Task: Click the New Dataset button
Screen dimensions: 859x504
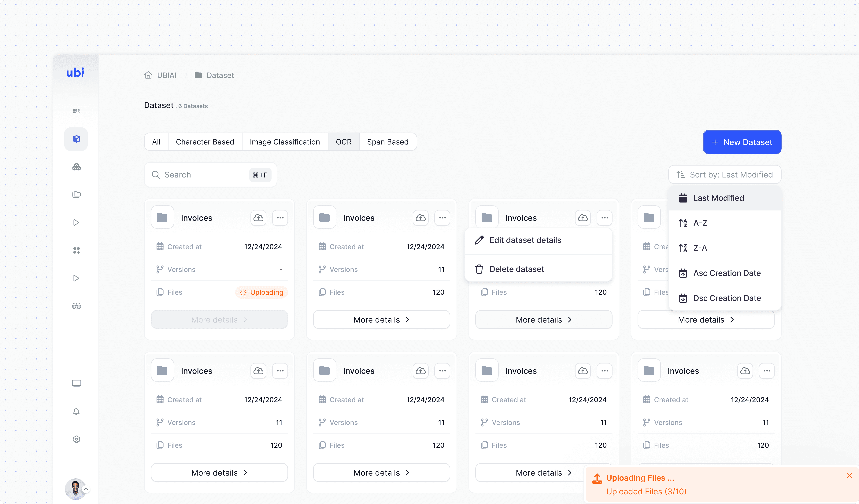Action: 742,142
